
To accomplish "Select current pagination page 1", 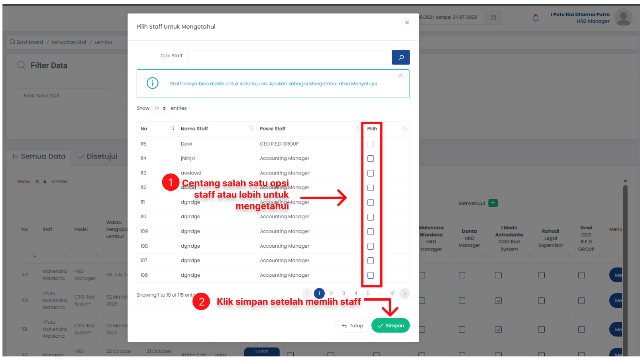I will pyautogui.click(x=319, y=293).
